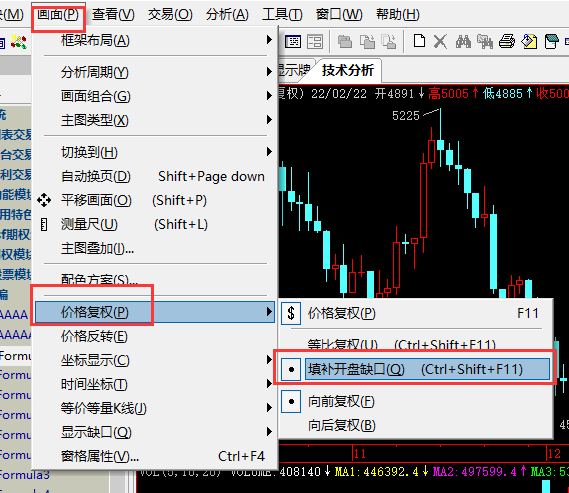Click the X delete toolbar icon
Viewport: 569px width, 493px height.
point(440,41)
